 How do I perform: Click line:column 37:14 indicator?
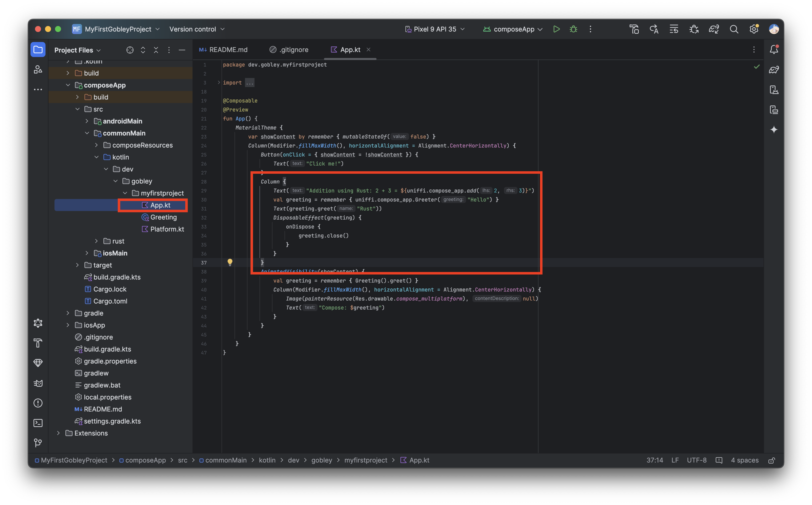pos(655,460)
